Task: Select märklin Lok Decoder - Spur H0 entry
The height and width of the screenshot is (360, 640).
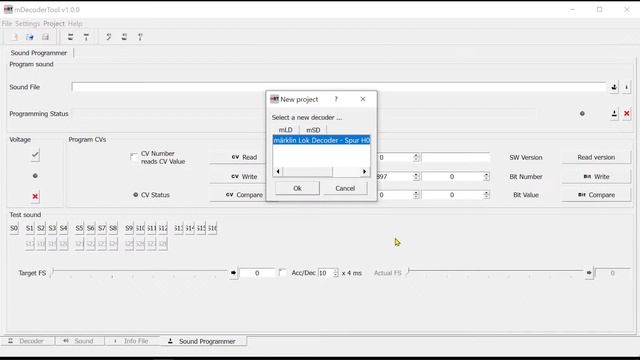Action: 321,140
